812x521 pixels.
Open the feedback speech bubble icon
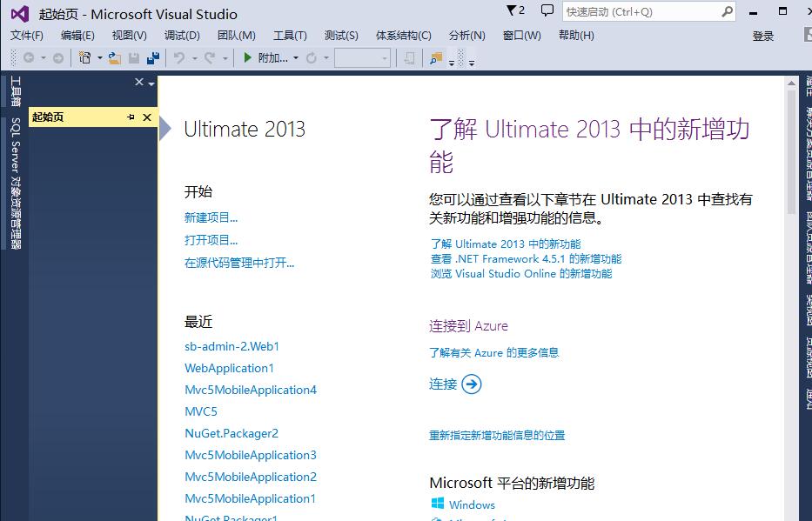click(x=547, y=10)
